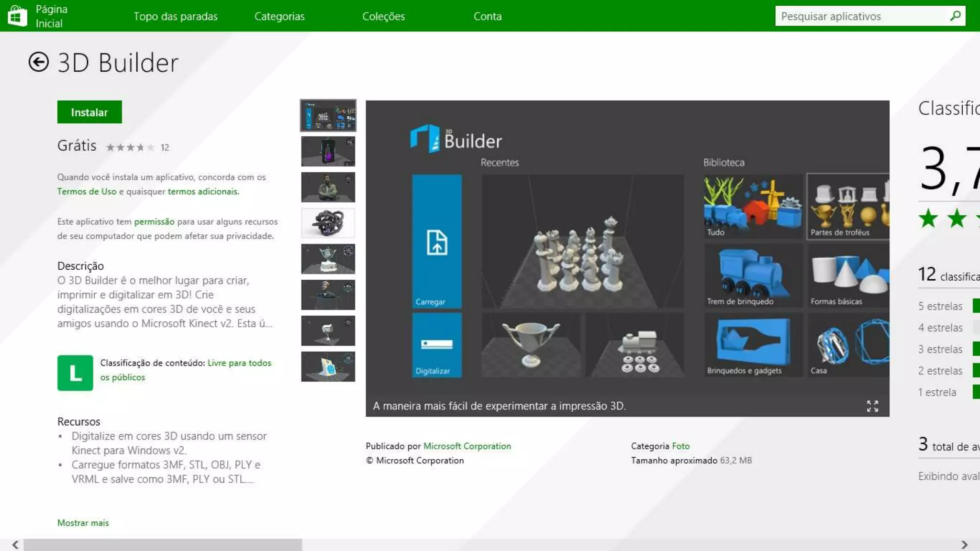Expand description with Mostrar mais
This screenshot has width=980, height=551.
point(83,523)
